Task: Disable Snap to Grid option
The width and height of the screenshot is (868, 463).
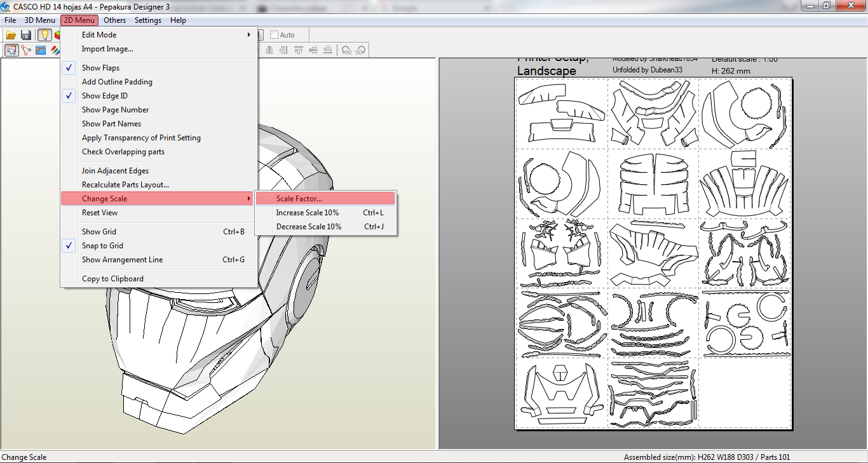Action: point(159,246)
